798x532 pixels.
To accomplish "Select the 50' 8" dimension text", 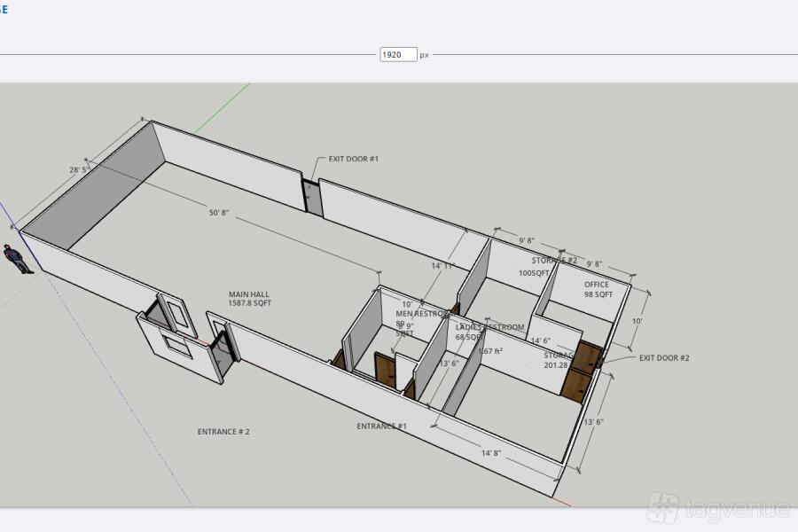I will coord(219,213).
